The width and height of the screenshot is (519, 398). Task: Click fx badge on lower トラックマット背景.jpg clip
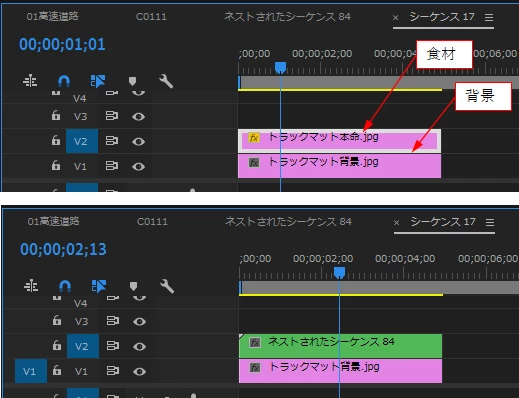255,367
